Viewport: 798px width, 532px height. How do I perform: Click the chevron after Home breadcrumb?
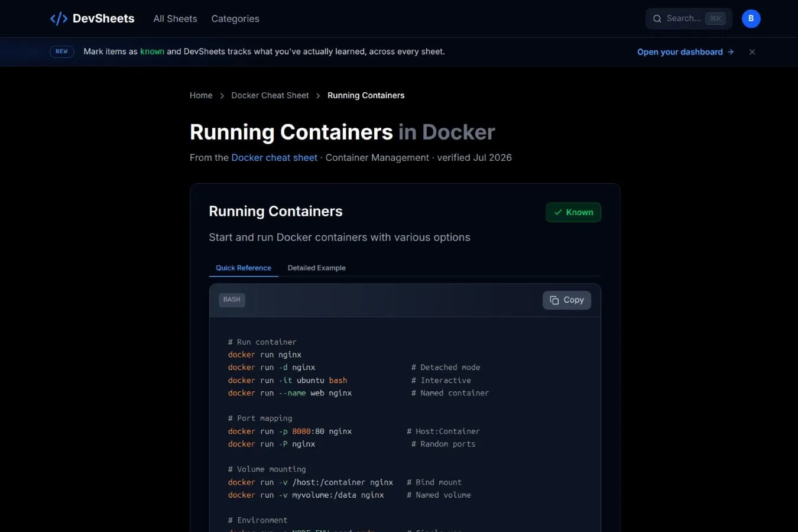click(x=222, y=96)
